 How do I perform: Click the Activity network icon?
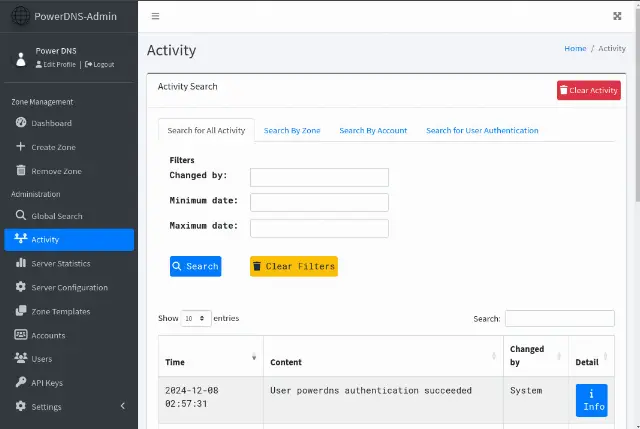click(21, 238)
